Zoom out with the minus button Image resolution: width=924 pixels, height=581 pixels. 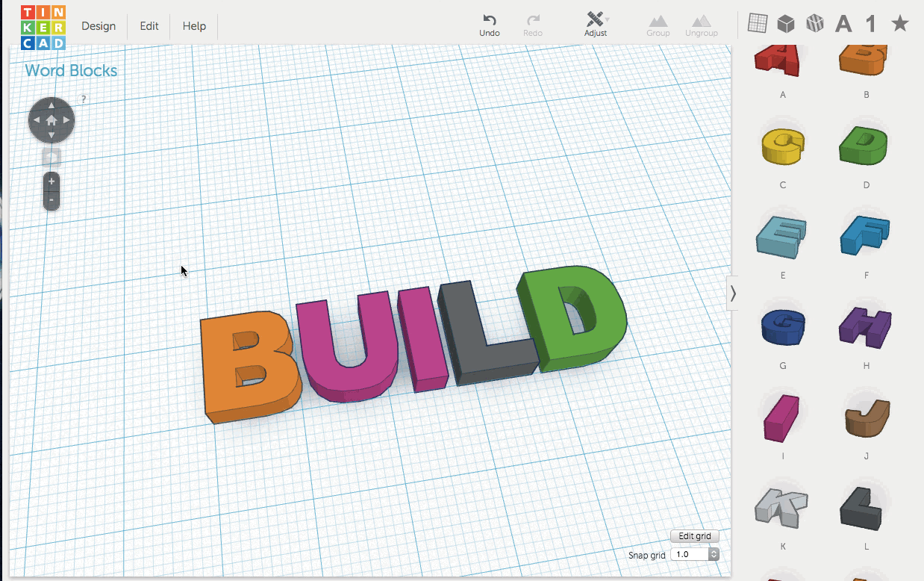51,200
